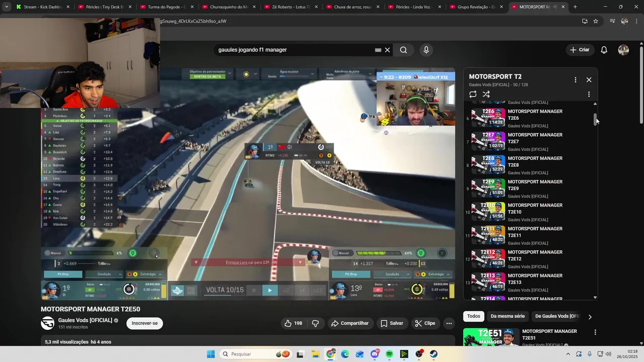
Task: Click the Windows taskbar Pesquisar search box
Action: pos(256,354)
